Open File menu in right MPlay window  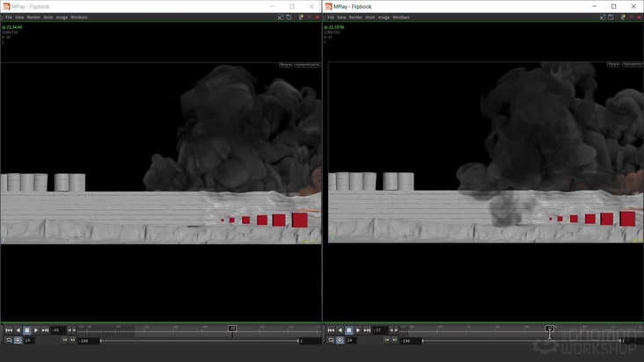[331, 18]
